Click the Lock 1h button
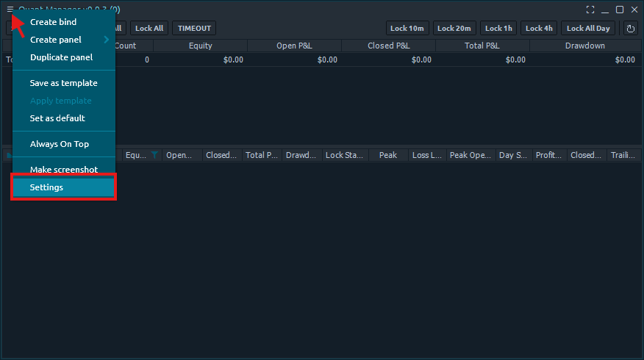 [498, 29]
